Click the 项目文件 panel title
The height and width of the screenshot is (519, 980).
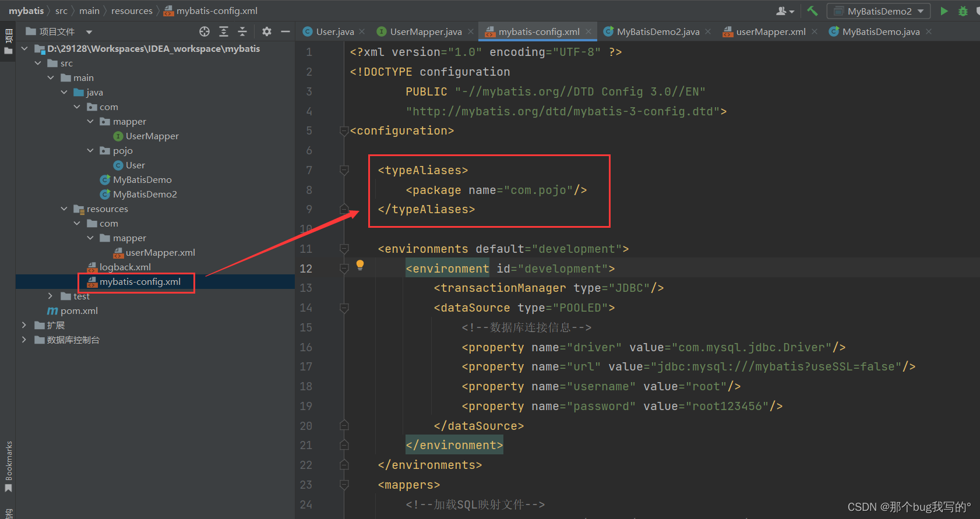(x=57, y=31)
